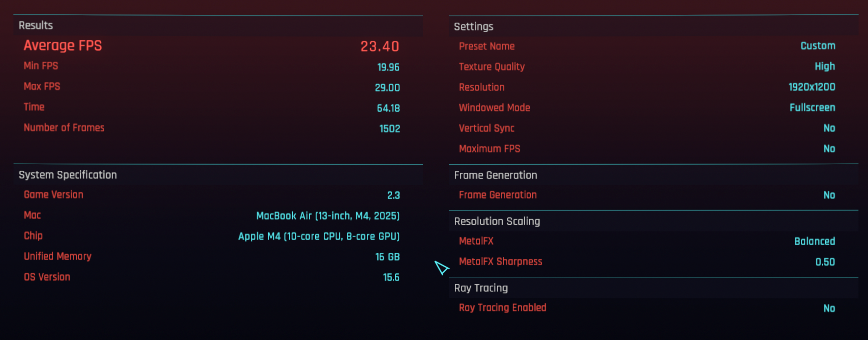Click the Max FPS value 29.00

click(387, 88)
